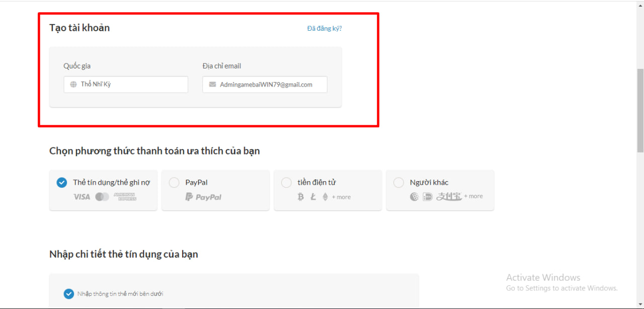Click the Bitcoin currency icon
The image size is (644, 309).
(x=300, y=197)
